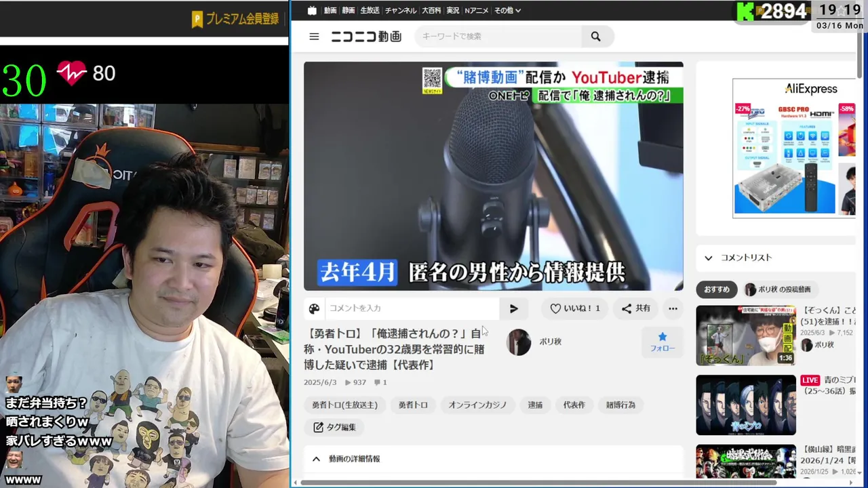868x488 pixels.
Task: Click the video player area
Action: (x=493, y=176)
